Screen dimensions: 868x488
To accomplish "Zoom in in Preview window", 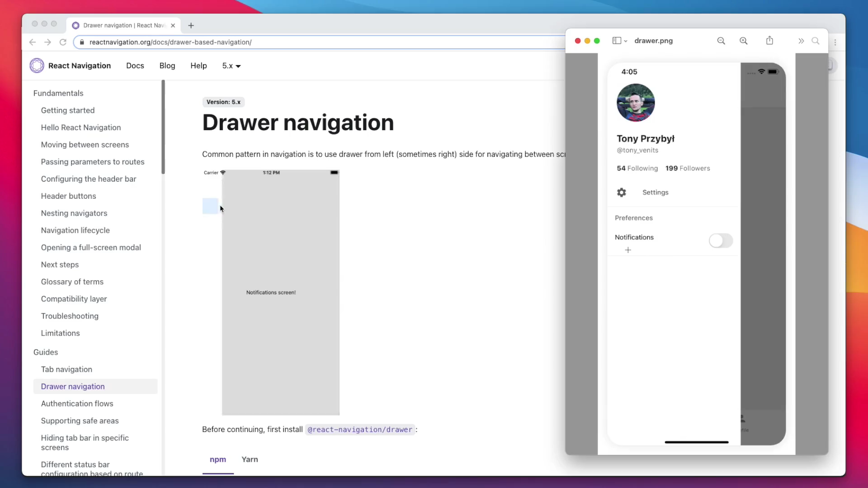I will click(x=743, y=41).
